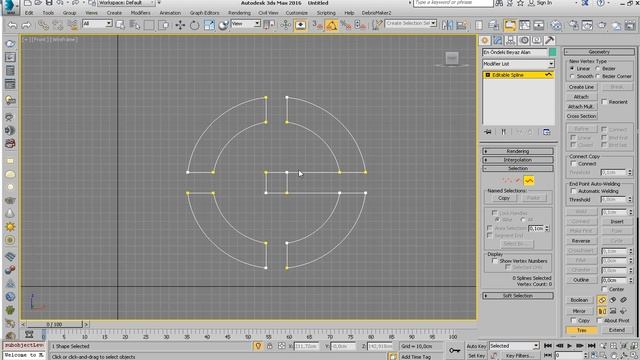Open reference coordinate View dropdown
Image resolution: width=640 pixels, height=360 pixels.
point(245,24)
